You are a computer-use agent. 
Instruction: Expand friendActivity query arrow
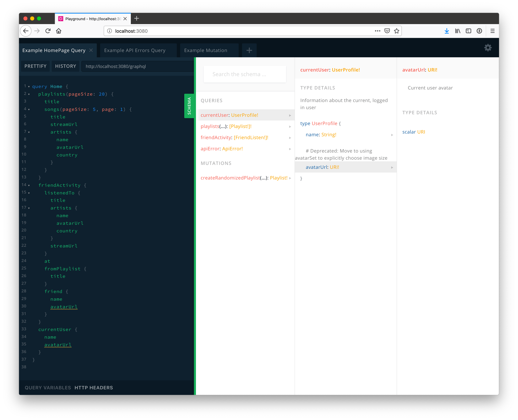coord(290,138)
